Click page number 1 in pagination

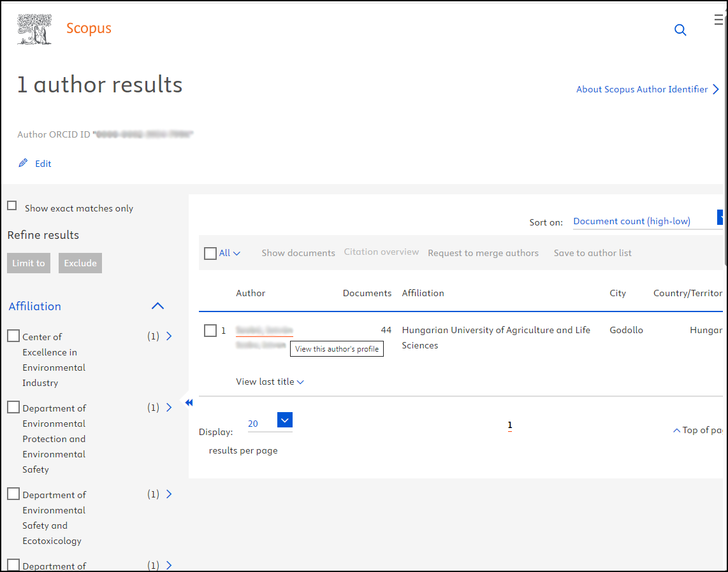point(510,425)
